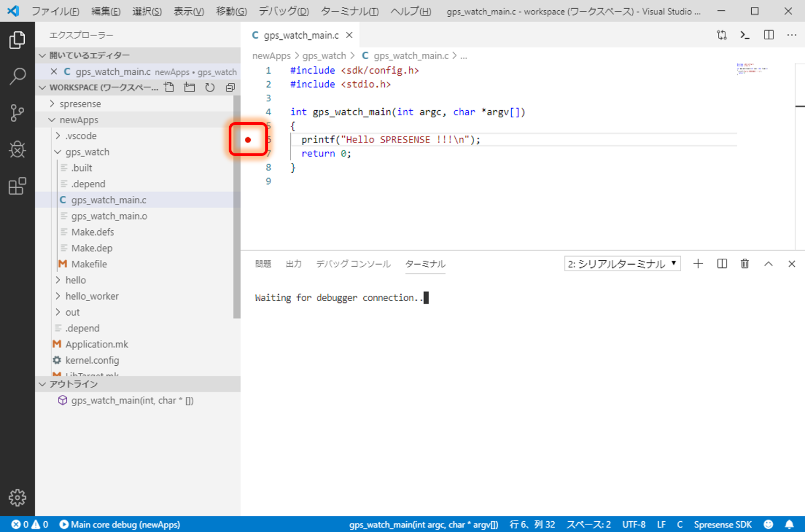Viewport: 805px width, 532px height.
Task: Delete the terminal with the trash icon
Action: pos(745,264)
